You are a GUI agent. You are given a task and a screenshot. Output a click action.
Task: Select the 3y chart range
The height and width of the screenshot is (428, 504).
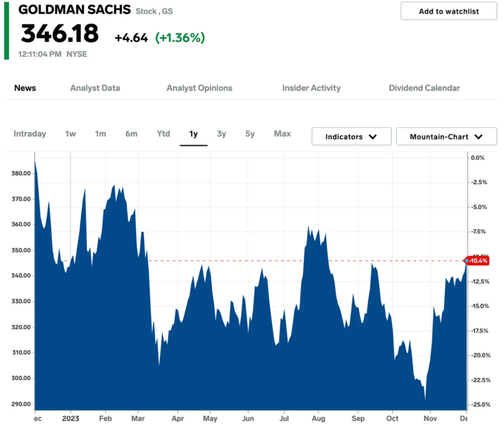pyautogui.click(x=222, y=134)
